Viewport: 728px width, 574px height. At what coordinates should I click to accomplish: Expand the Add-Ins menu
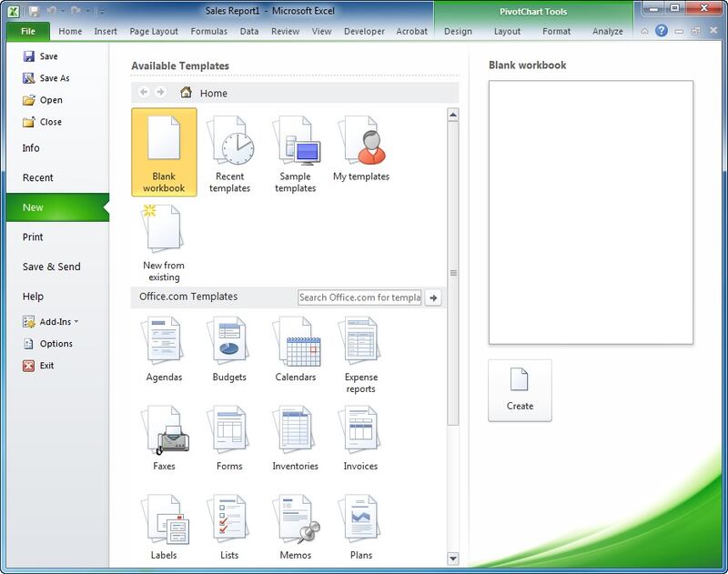tap(53, 322)
